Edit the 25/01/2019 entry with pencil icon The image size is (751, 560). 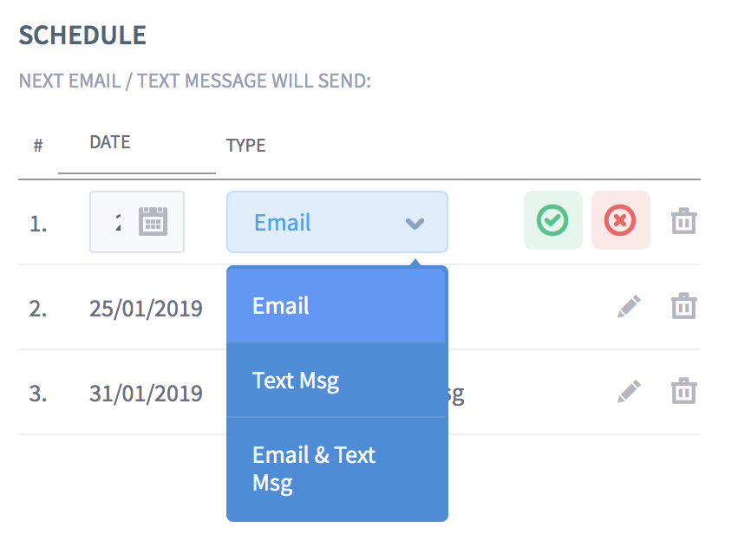[x=629, y=306]
